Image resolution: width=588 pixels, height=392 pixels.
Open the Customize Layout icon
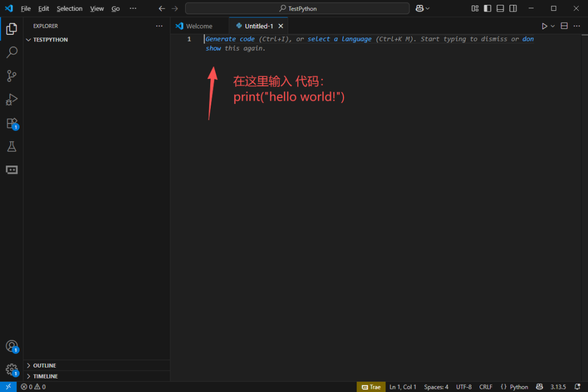[x=475, y=8]
